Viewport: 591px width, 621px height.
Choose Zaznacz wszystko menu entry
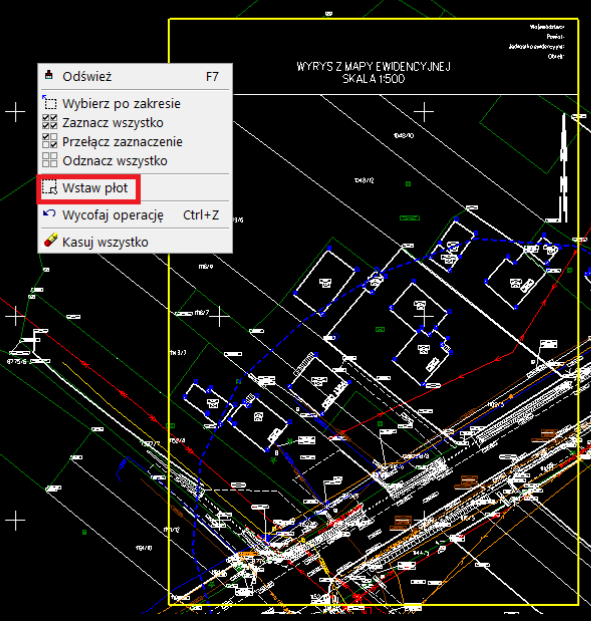pos(135,122)
